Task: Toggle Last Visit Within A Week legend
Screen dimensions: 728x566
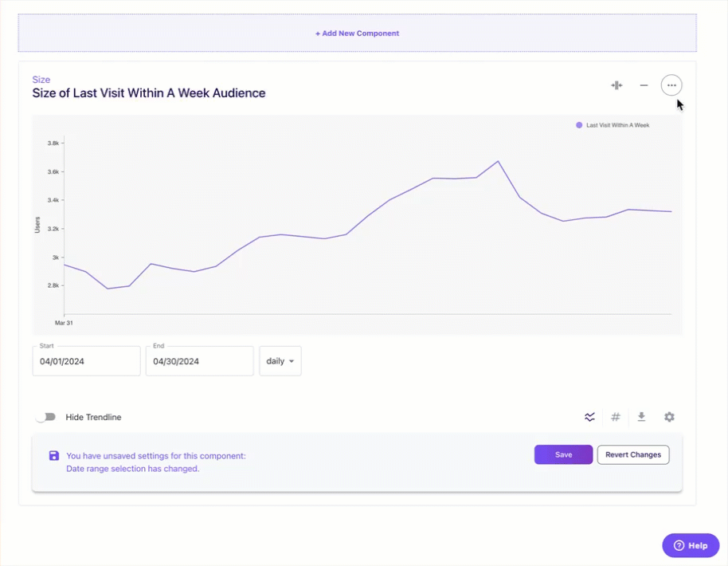Action: [613, 125]
